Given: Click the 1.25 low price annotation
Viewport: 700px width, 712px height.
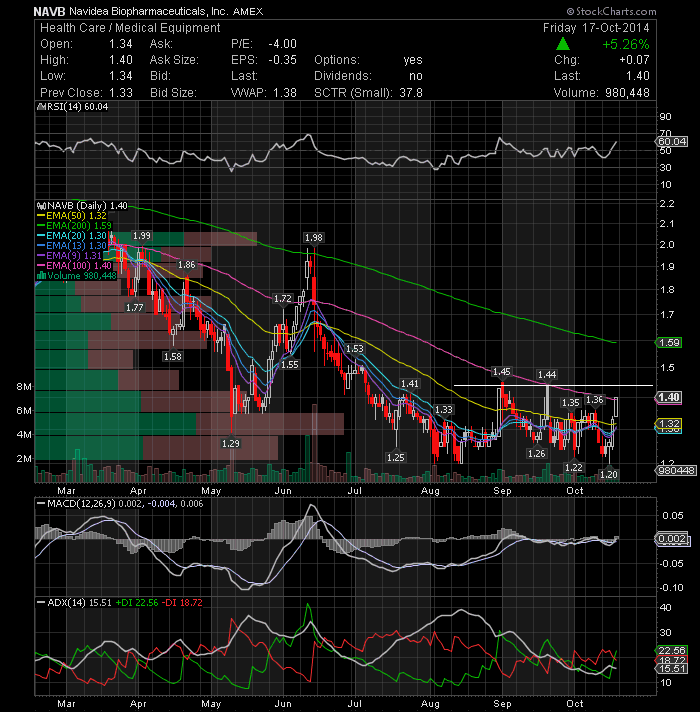Looking at the screenshot, I should [x=395, y=457].
